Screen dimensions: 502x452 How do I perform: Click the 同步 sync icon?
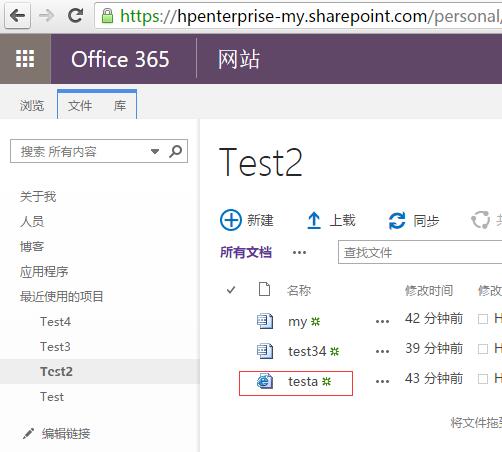[x=397, y=221]
